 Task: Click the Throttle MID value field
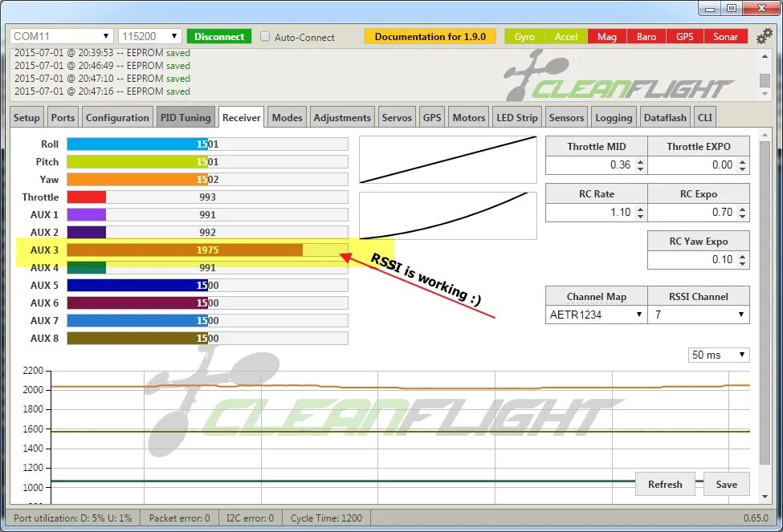point(596,164)
